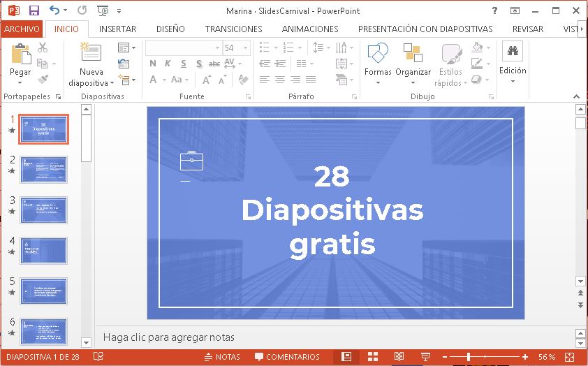588x366 pixels.
Task: Collapse the ribbon with the caret
Action: pos(576,97)
